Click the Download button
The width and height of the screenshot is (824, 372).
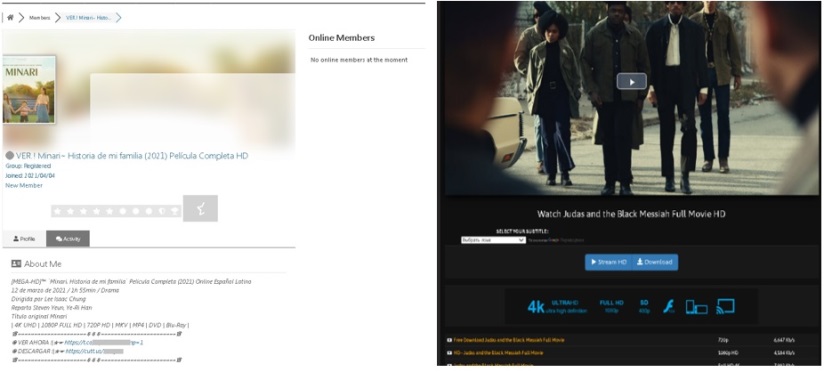pyautogui.click(x=655, y=262)
